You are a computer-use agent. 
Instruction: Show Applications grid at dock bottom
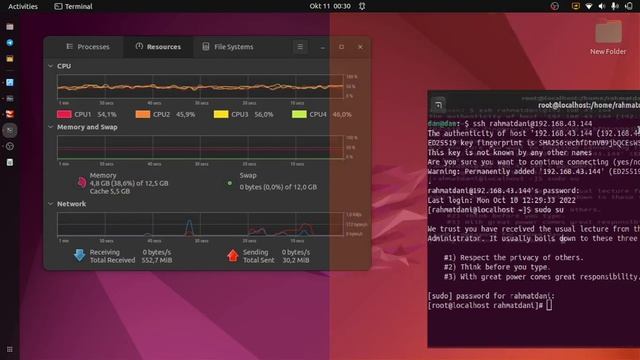pyautogui.click(x=10, y=349)
